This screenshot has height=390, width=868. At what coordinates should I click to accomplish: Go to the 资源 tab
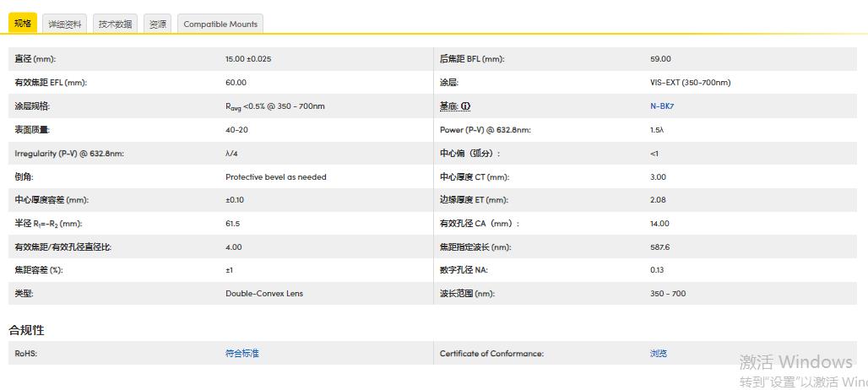pos(158,24)
